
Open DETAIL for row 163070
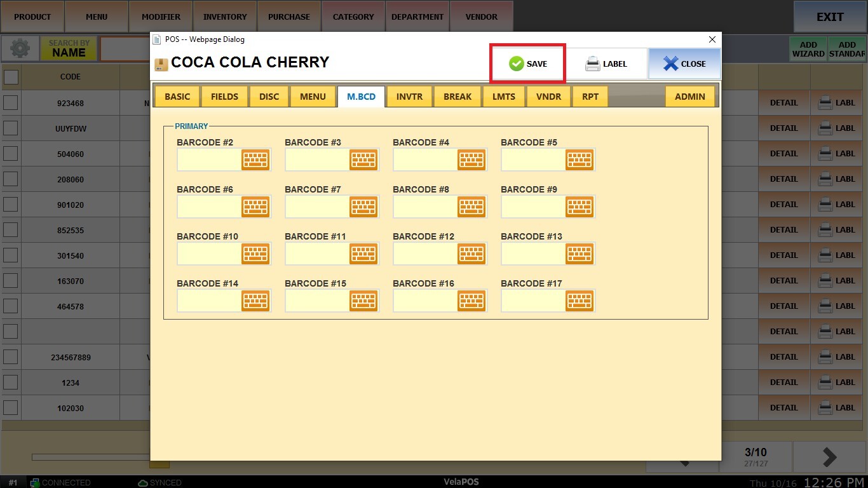tap(784, 281)
